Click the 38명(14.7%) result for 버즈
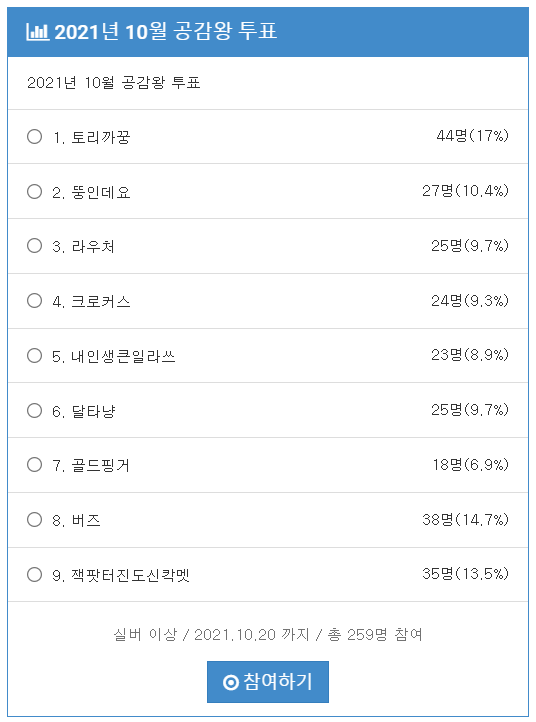 [466, 519]
